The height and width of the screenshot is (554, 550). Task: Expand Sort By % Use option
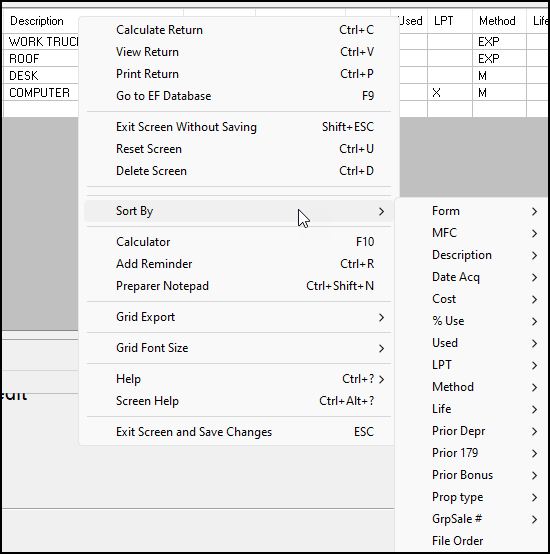[473, 321]
